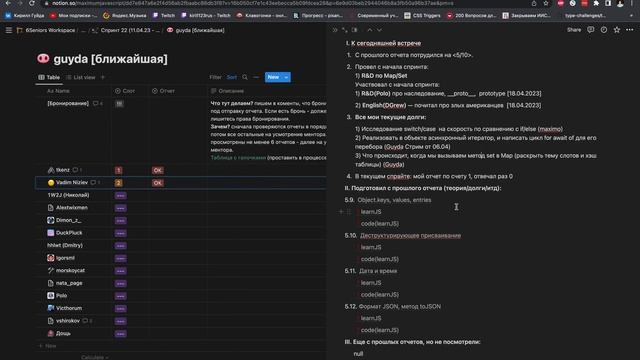Open the morskoycat row

coord(66,270)
